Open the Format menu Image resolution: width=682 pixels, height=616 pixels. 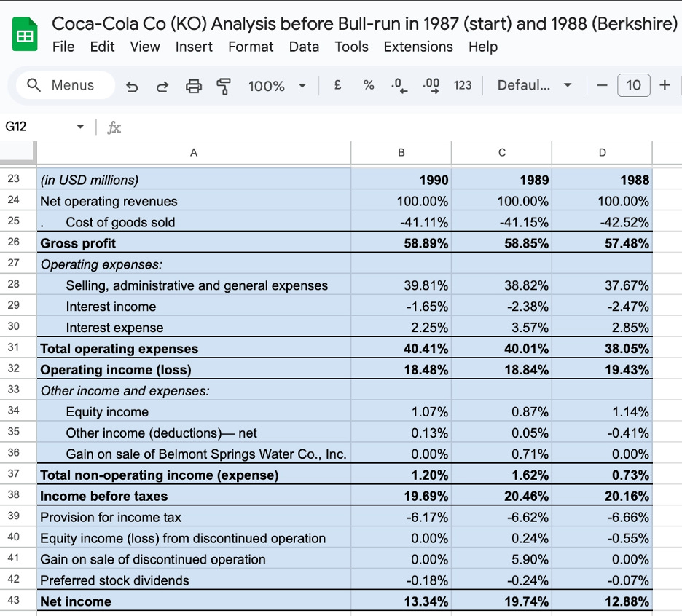point(251,47)
